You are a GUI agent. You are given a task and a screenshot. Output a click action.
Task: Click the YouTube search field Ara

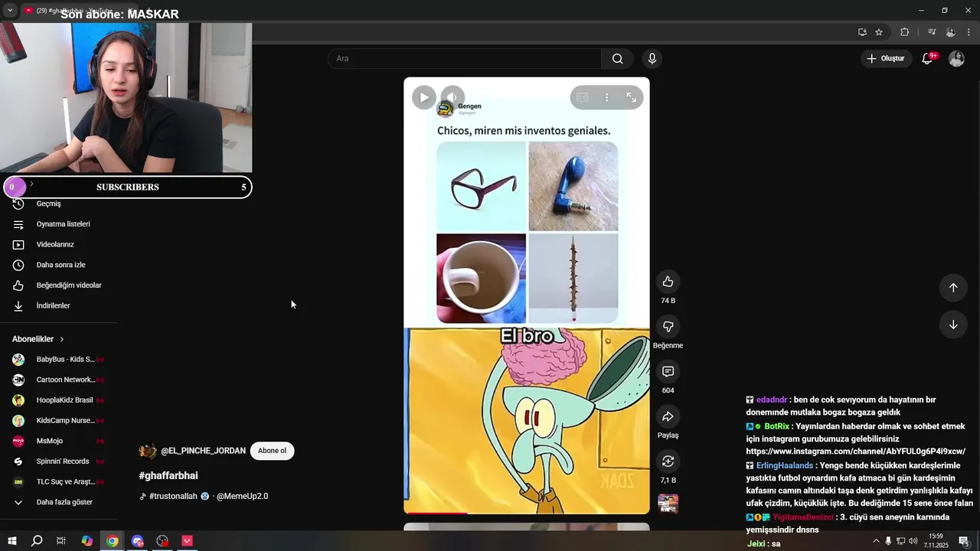pos(465,58)
